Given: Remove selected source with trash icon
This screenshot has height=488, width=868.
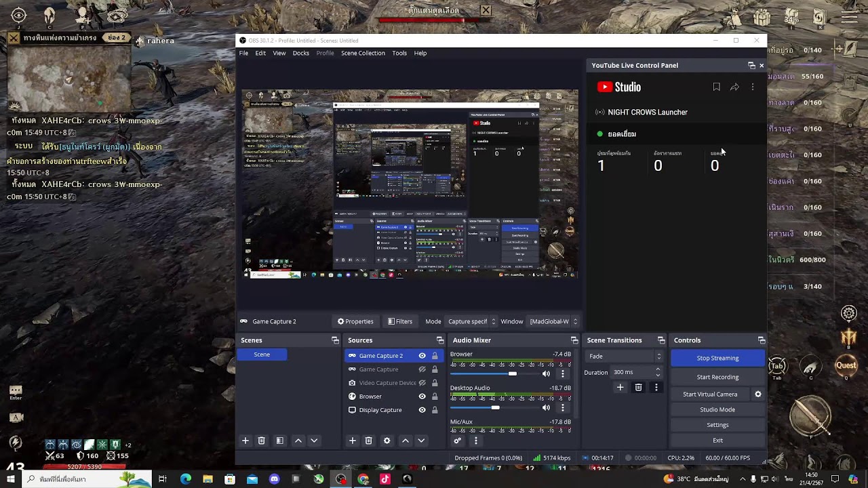Looking at the screenshot, I should point(369,441).
